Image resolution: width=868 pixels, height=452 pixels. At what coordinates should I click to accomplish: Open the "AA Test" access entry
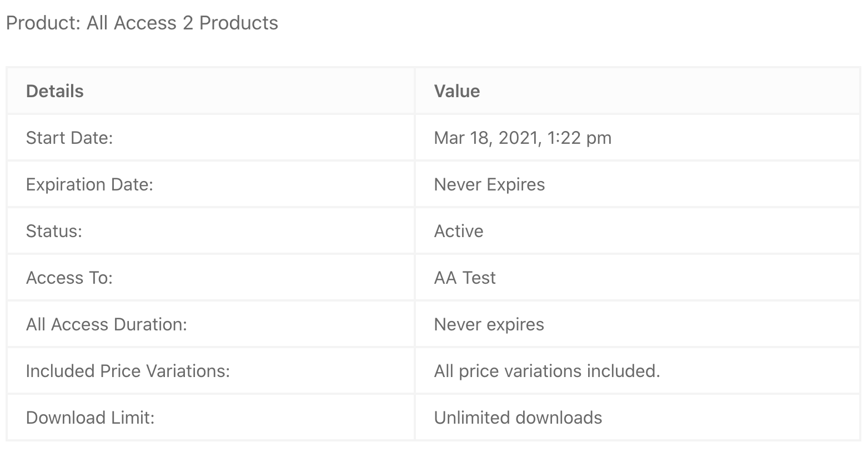point(465,278)
